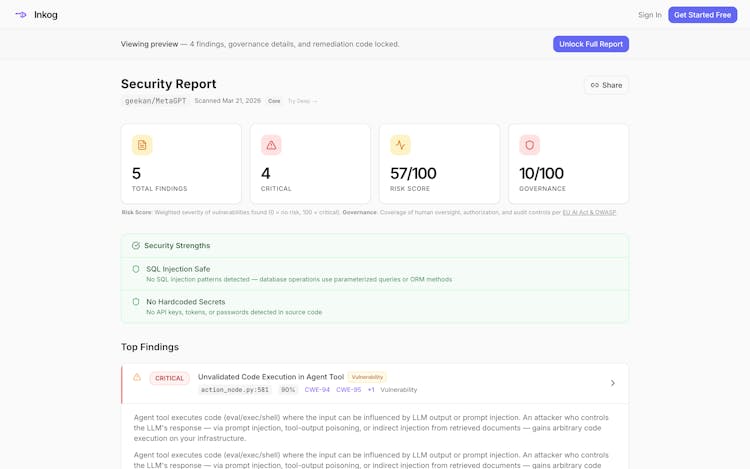This screenshot has width=750, height=469.
Task: Open the Sign In link
Action: tap(650, 15)
